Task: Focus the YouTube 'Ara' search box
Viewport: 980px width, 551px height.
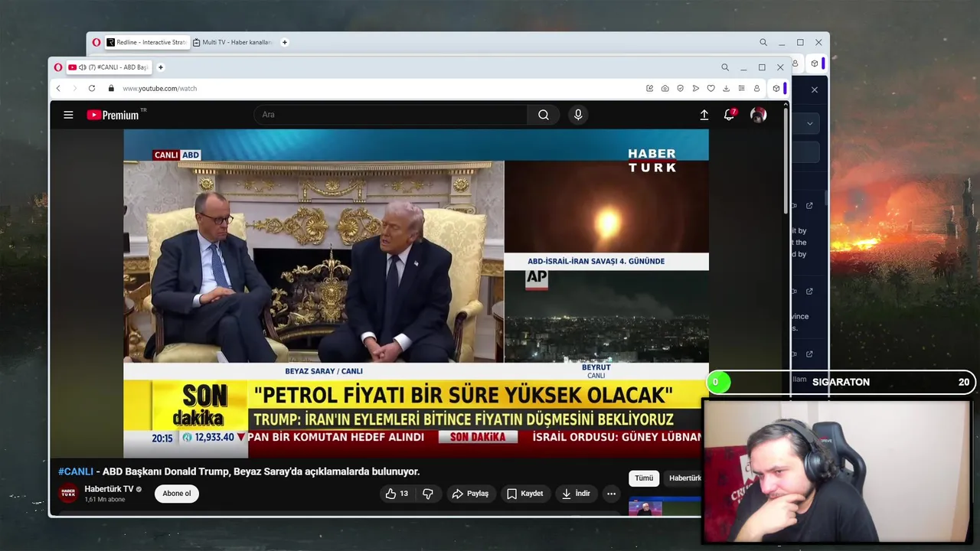Action: (390, 115)
